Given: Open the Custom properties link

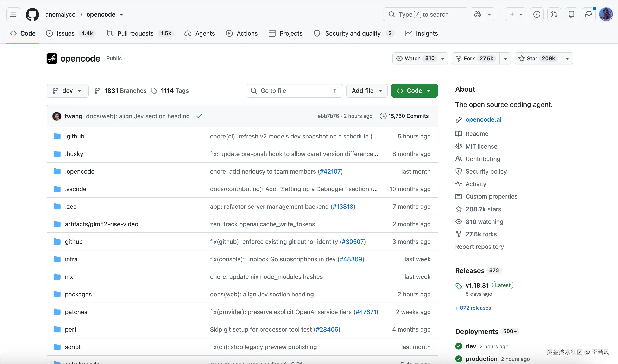Looking at the screenshot, I should 492,196.
